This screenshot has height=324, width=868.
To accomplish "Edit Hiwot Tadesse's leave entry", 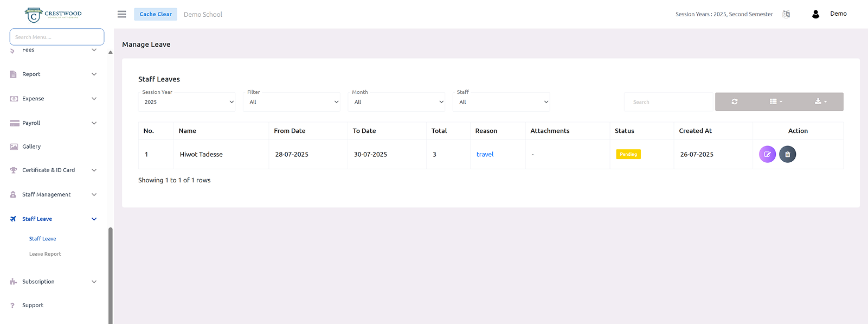I will coord(767,155).
